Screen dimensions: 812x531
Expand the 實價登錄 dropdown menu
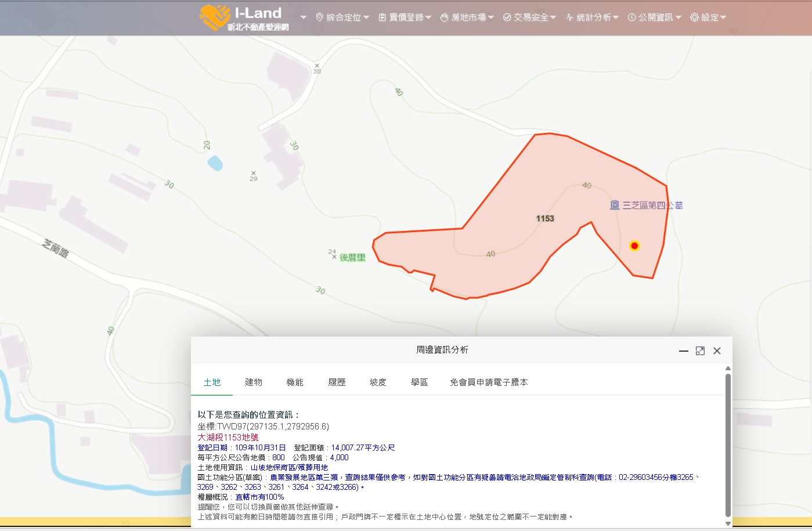click(428, 17)
